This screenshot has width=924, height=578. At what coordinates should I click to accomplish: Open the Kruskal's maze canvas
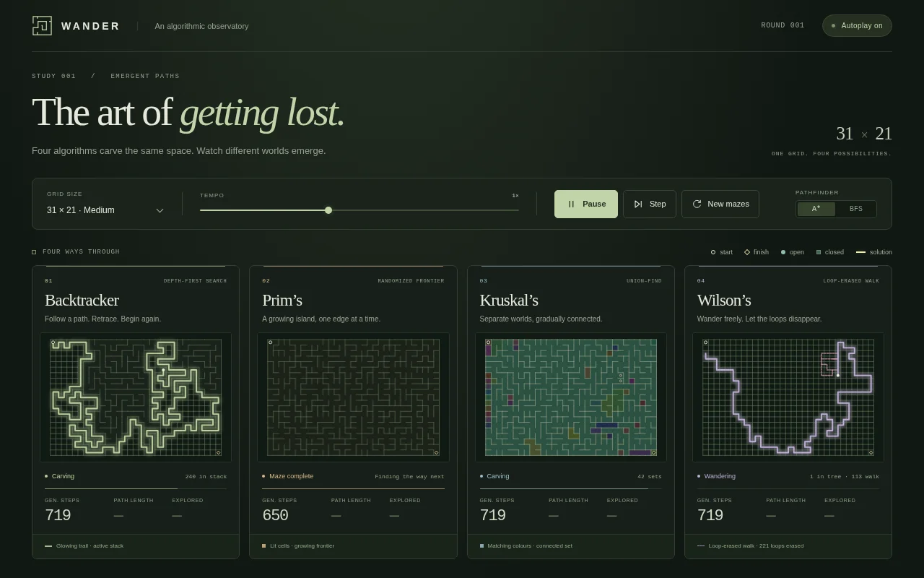tap(571, 397)
